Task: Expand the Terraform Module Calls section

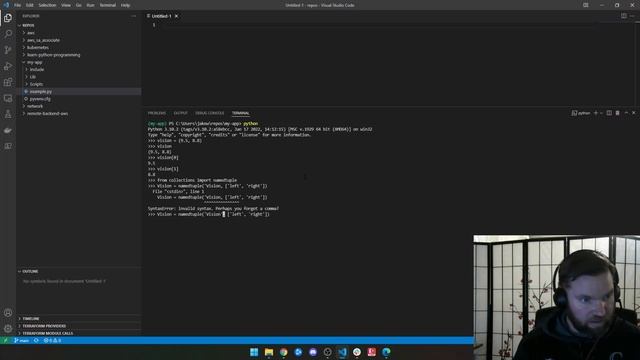Action: [x=48, y=333]
